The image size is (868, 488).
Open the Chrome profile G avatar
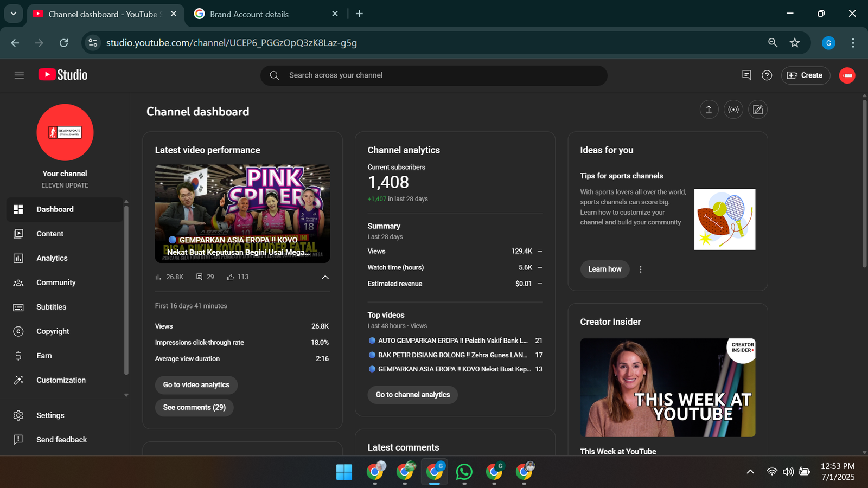tap(828, 43)
